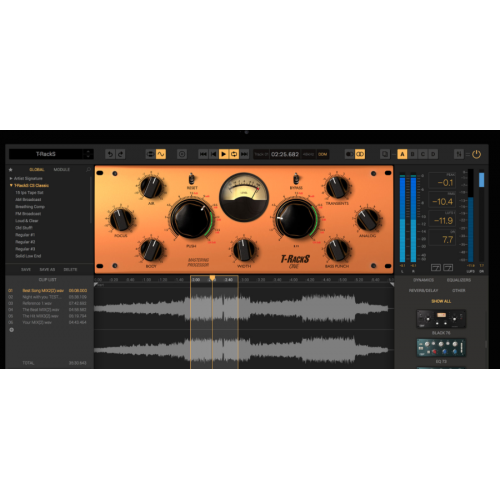Enable the mono monitoring toggle
The height and width of the screenshot is (500, 500).
pos(349,154)
